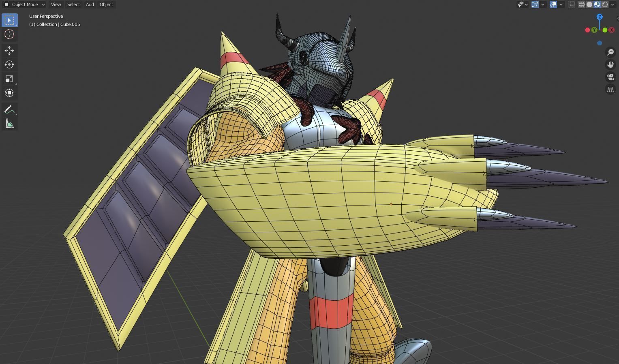
Task: Select the Move tool in the toolbar
Action: point(10,50)
